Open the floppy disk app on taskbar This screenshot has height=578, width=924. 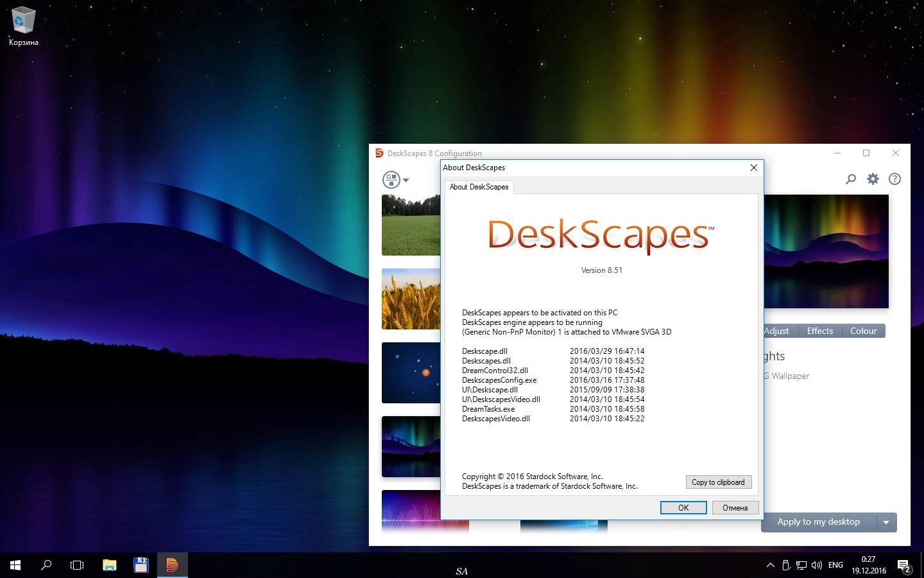click(x=141, y=565)
